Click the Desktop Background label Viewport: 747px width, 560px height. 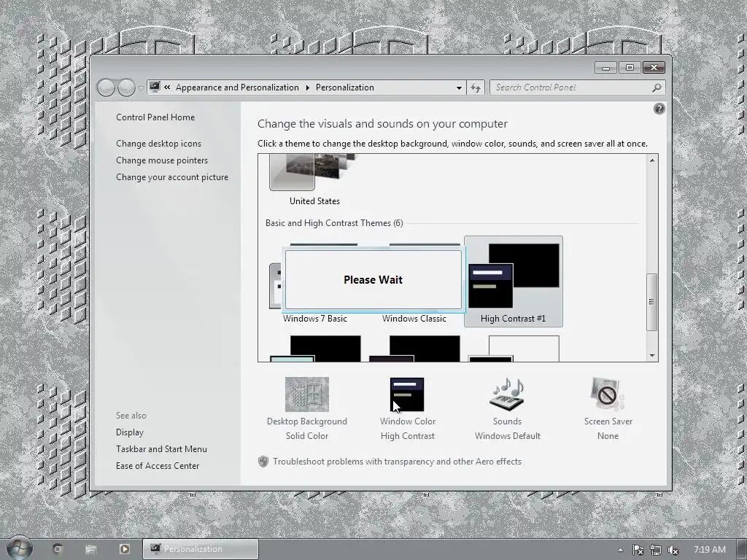307,421
